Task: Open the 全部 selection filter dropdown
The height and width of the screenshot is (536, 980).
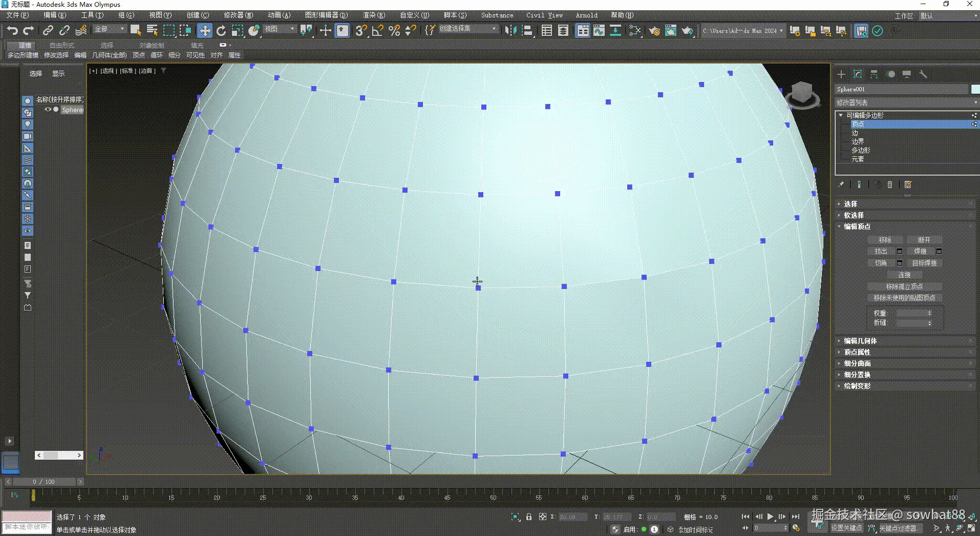Action: 109,29
